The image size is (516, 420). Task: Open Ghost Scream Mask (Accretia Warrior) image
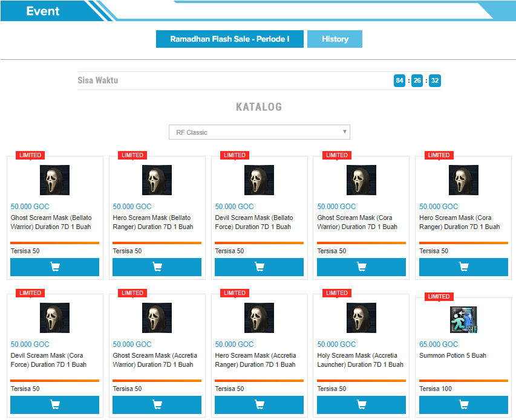coord(157,318)
